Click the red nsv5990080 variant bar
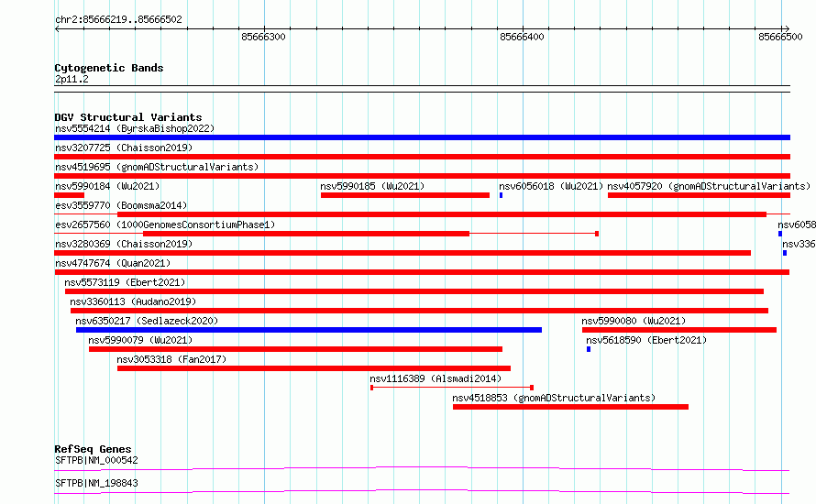 point(679,330)
